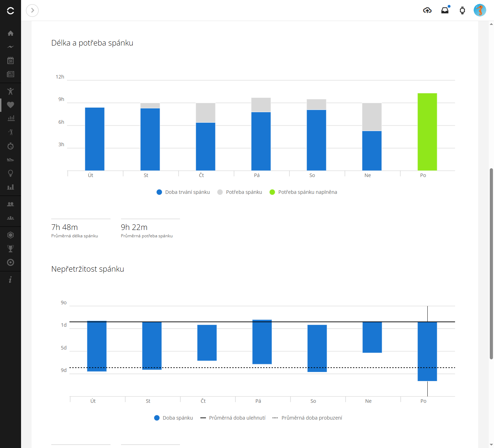Open the stopwatch icon in the sidebar

[x=11, y=146]
